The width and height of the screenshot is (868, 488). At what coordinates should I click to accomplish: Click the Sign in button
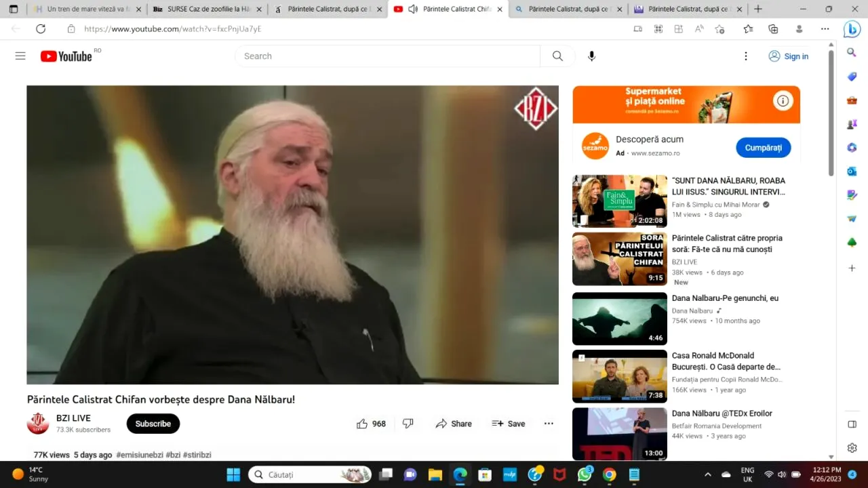click(x=788, y=56)
